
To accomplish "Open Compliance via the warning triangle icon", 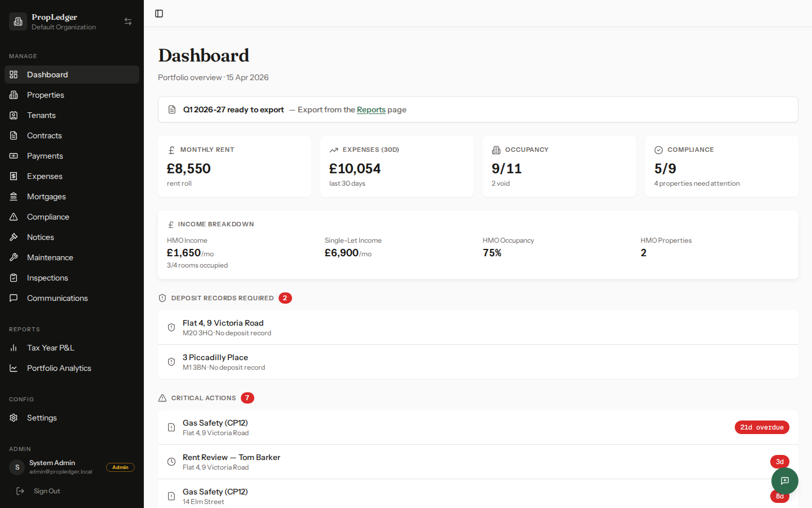I will click(14, 216).
